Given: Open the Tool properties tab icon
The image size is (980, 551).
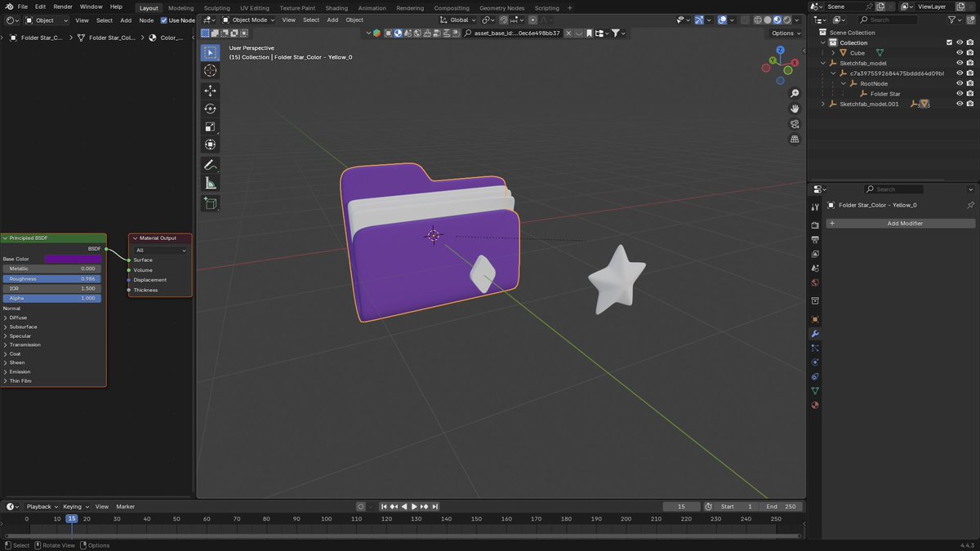Looking at the screenshot, I should 815,207.
